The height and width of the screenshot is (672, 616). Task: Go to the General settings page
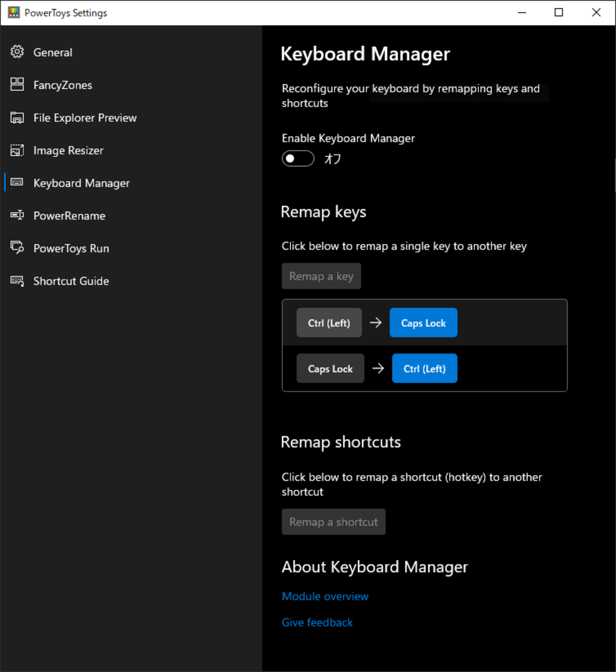coord(53,53)
